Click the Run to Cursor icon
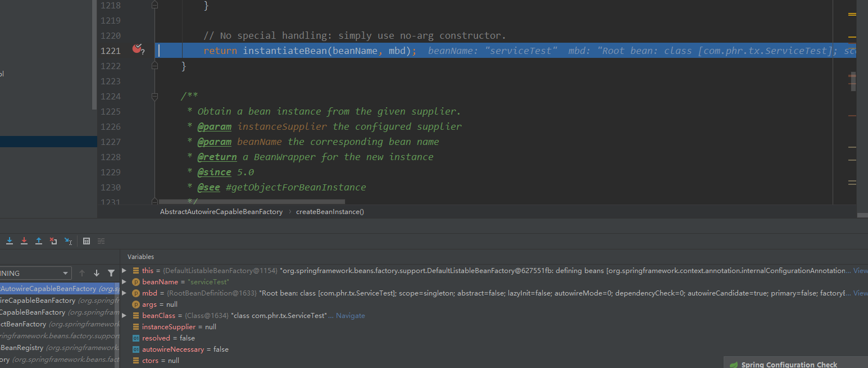 [68, 240]
